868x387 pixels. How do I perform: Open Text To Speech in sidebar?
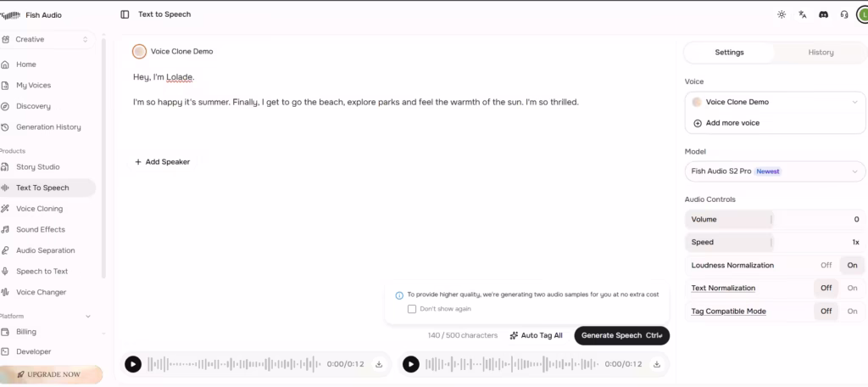[x=47, y=188]
